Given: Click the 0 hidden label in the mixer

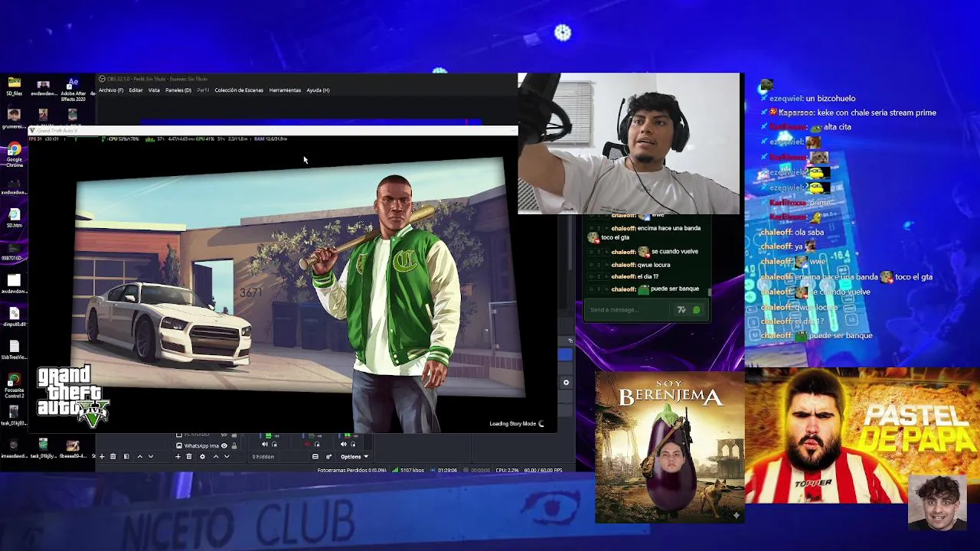Looking at the screenshot, I should pyautogui.click(x=263, y=457).
